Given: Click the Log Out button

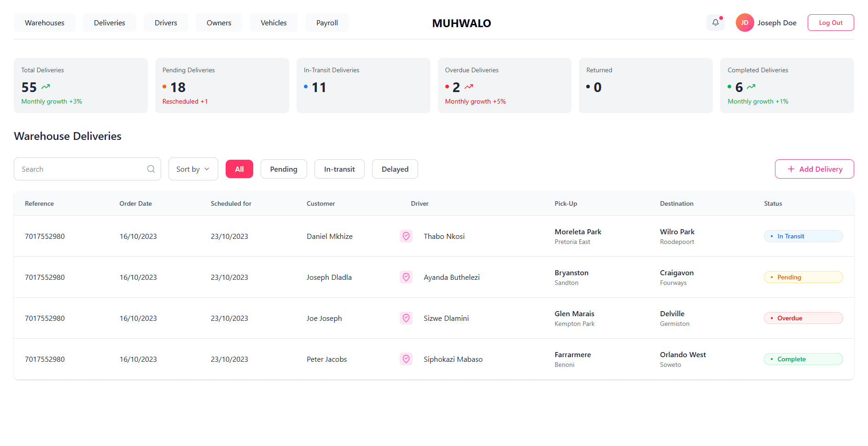Looking at the screenshot, I should point(830,23).
